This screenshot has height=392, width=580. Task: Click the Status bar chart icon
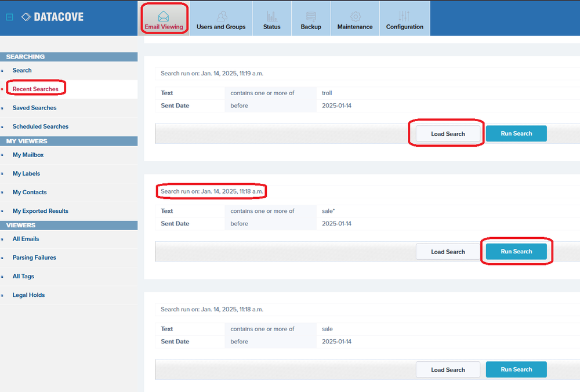[x=272, y=16]
